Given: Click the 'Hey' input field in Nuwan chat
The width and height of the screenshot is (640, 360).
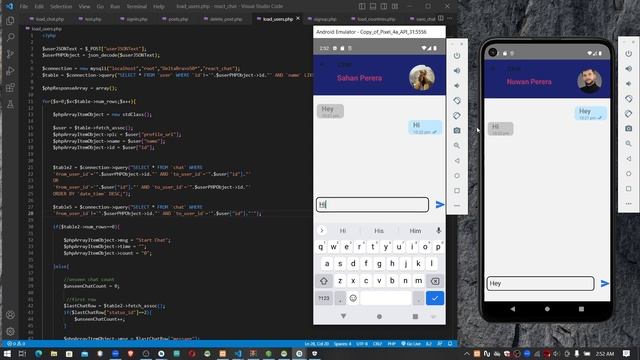Looking at the screenshot, I should tap(540, 283).
